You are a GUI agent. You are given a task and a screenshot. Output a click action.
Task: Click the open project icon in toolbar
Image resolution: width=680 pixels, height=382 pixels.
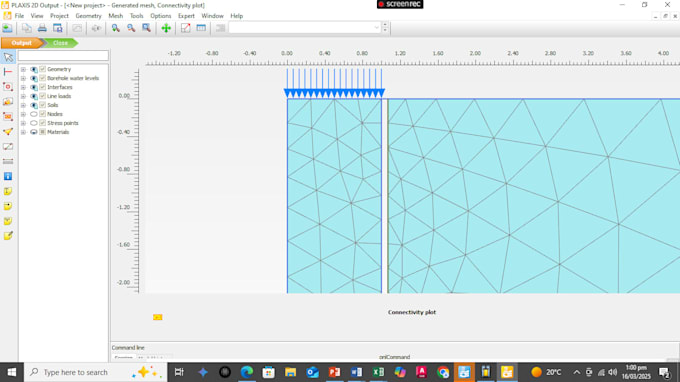[7, 28]
